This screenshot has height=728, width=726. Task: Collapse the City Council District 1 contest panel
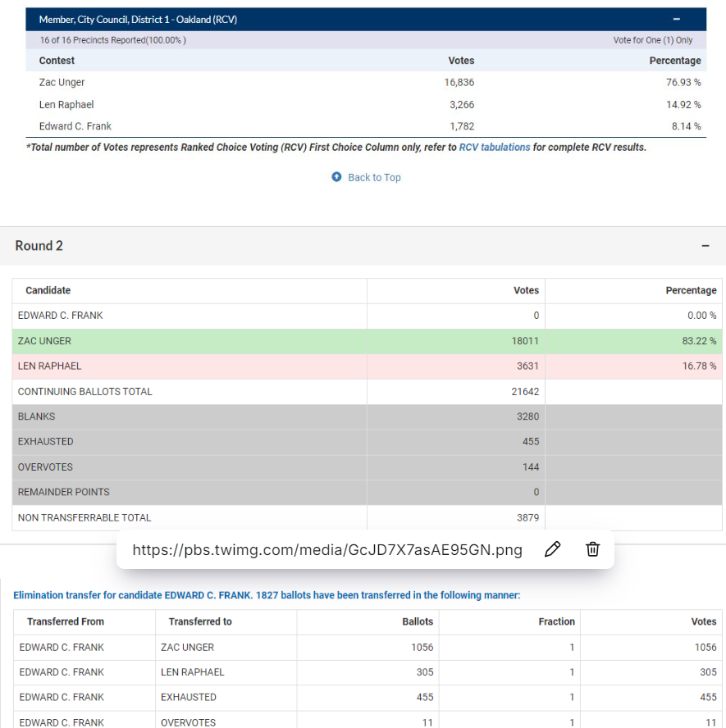(x=676, y=19)
